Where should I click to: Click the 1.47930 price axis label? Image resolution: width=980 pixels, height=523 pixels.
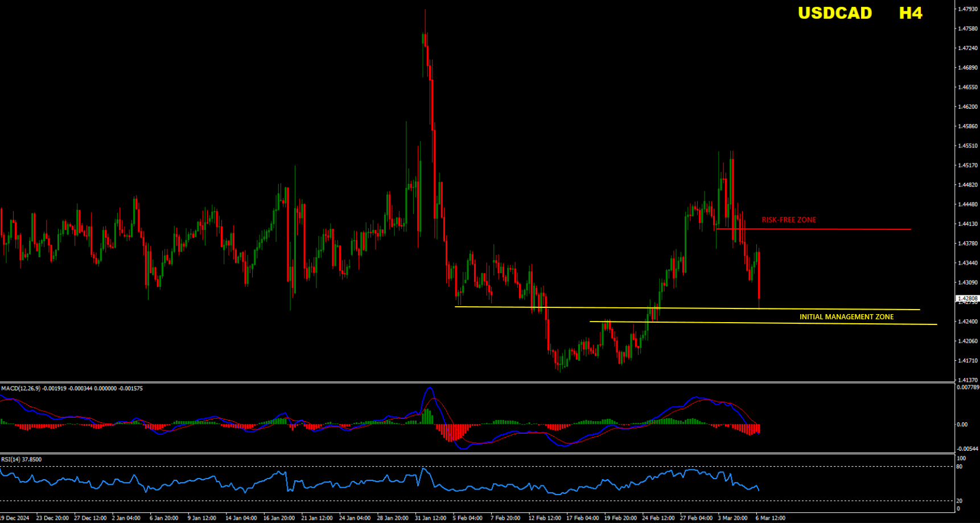click(x=967, y=9)
